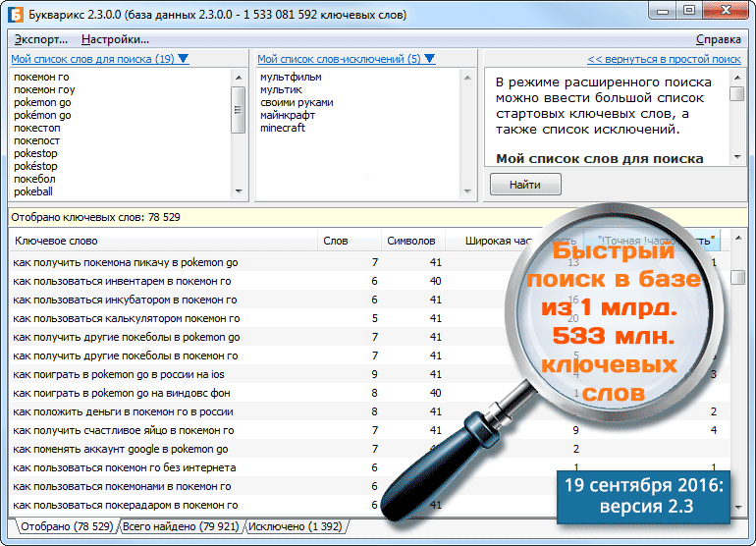The image size is (756, 546).
Task: Sort by Ключевое слово column header
Action: pos(163,241)
